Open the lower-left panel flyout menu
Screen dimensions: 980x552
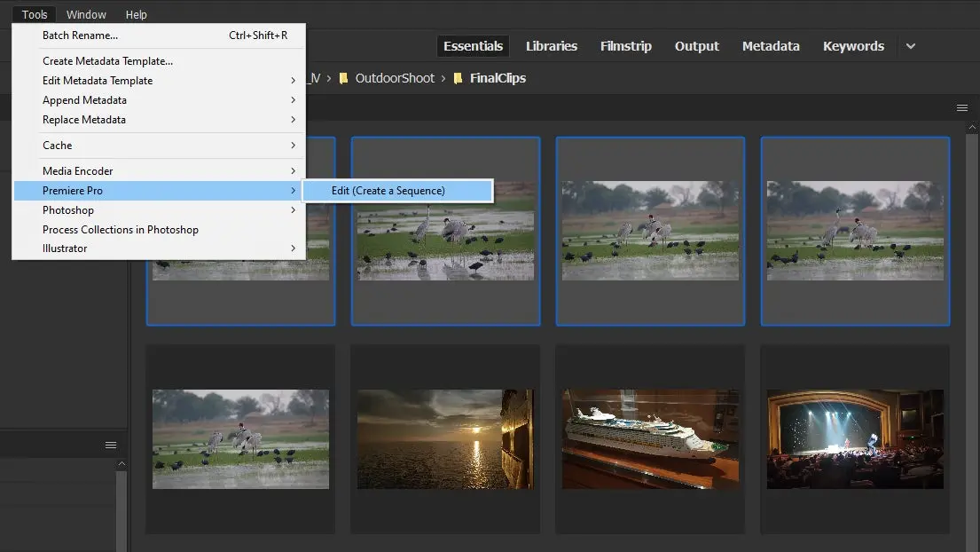coord(110,445)
